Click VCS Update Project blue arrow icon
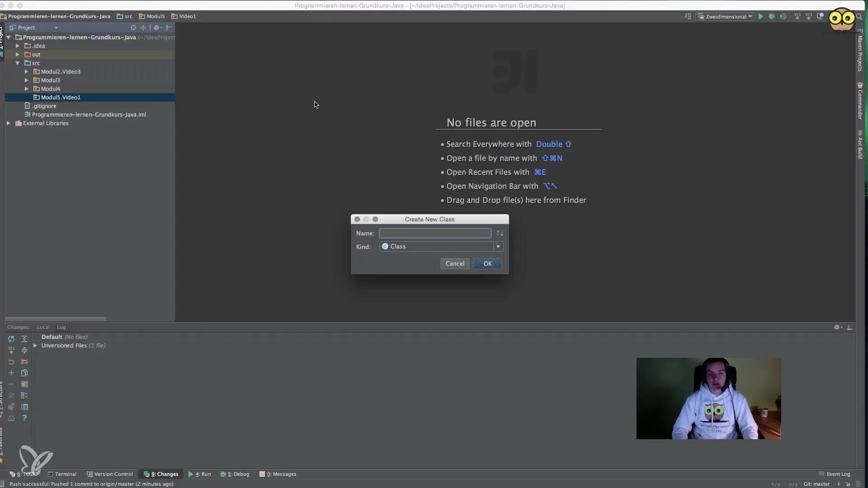The width and height of the screenshot is (868, 488). click(797, 17)
